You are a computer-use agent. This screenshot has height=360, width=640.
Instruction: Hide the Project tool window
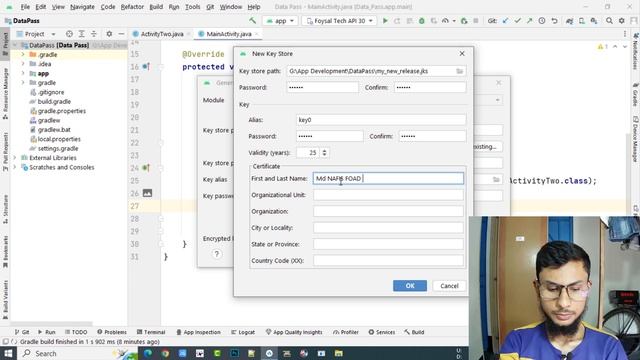click(121, 34)
